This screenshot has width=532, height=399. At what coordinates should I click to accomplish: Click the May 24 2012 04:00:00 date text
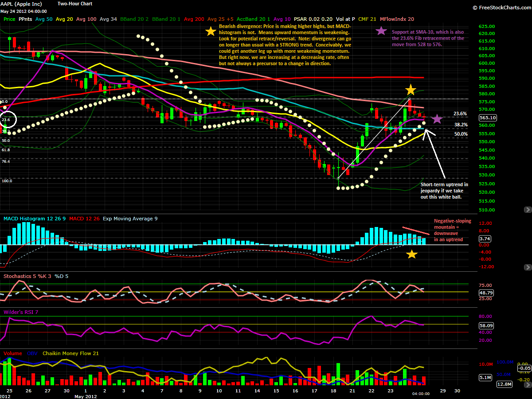click(23, 12)
